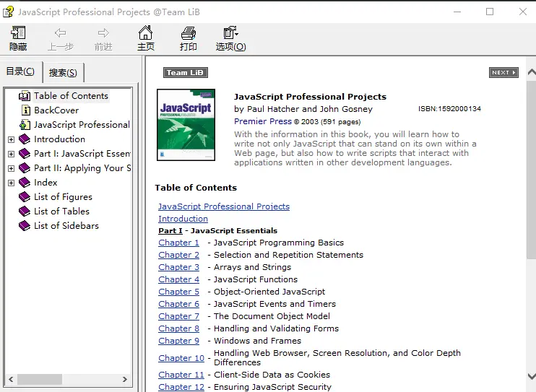Screen dimensions: 536x392
Task: Expand the Introduction tree node
Action: pos(11,139)
